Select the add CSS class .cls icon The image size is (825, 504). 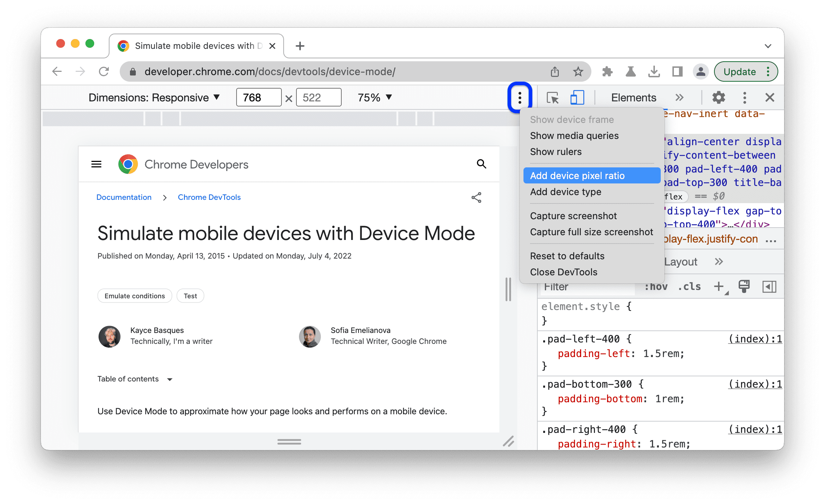tap(685, 287)
